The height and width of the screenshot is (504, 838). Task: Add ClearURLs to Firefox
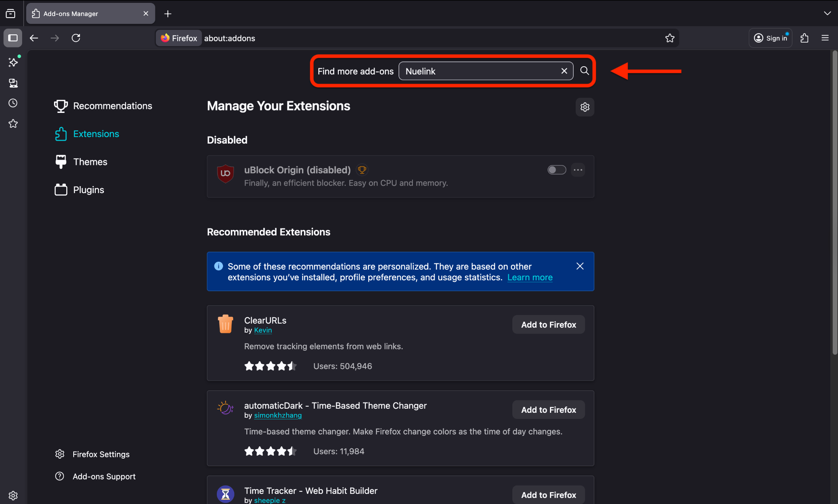tap(548, 325)
